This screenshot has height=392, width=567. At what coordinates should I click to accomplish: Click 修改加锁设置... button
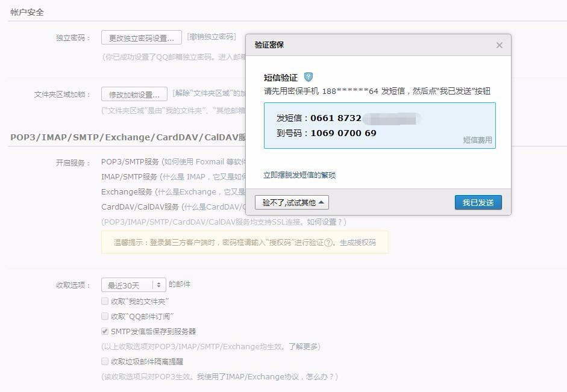(x=134, y=95)
